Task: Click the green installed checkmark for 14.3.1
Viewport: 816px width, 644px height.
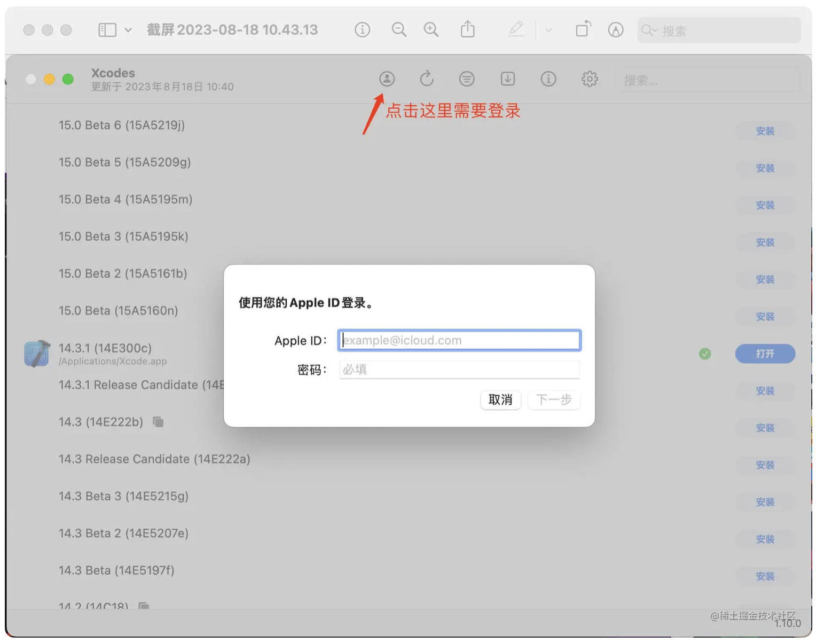Action: pos(705,354)
